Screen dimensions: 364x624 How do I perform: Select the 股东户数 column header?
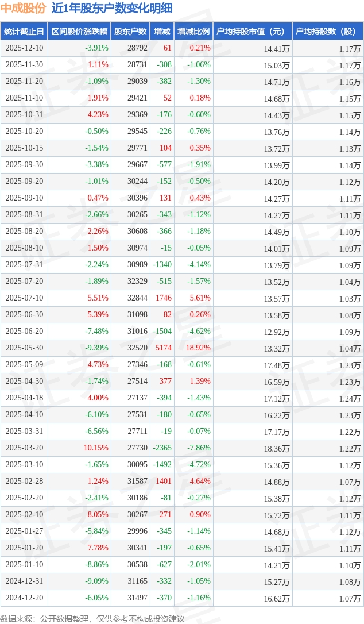pyautogui.click(x=130, y=32)
